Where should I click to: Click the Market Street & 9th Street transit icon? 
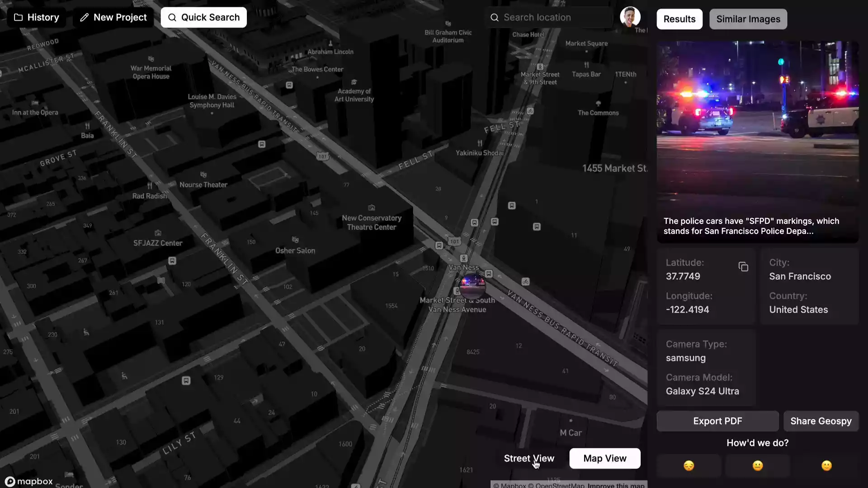(x=540, y=67)
